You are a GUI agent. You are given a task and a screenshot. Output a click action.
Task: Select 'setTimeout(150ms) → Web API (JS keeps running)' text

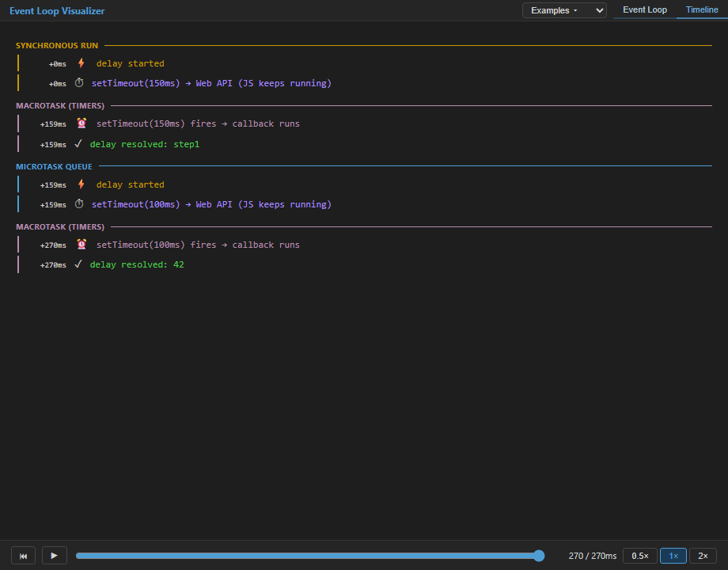[x=212, y=83]
